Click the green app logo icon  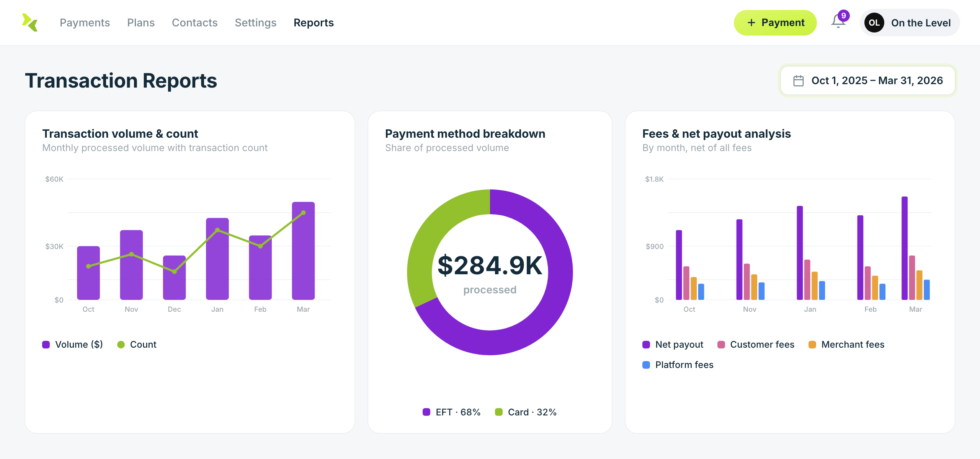pos(30,23)
